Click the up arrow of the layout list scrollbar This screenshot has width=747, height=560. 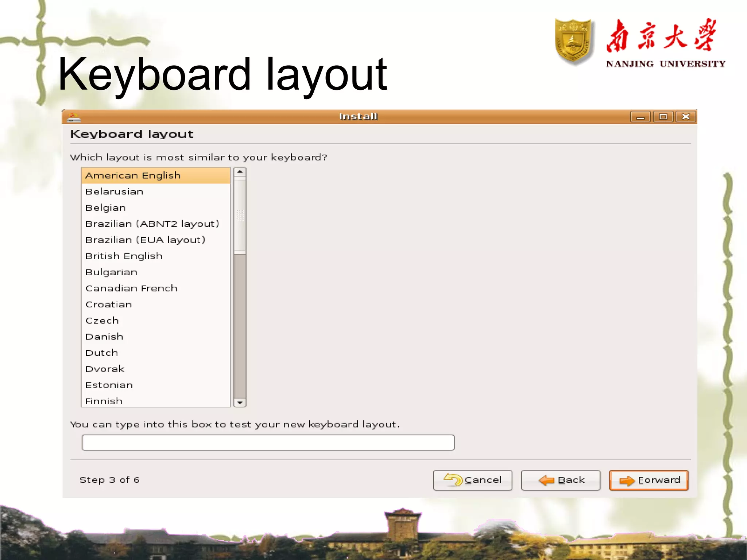[240, 172]
